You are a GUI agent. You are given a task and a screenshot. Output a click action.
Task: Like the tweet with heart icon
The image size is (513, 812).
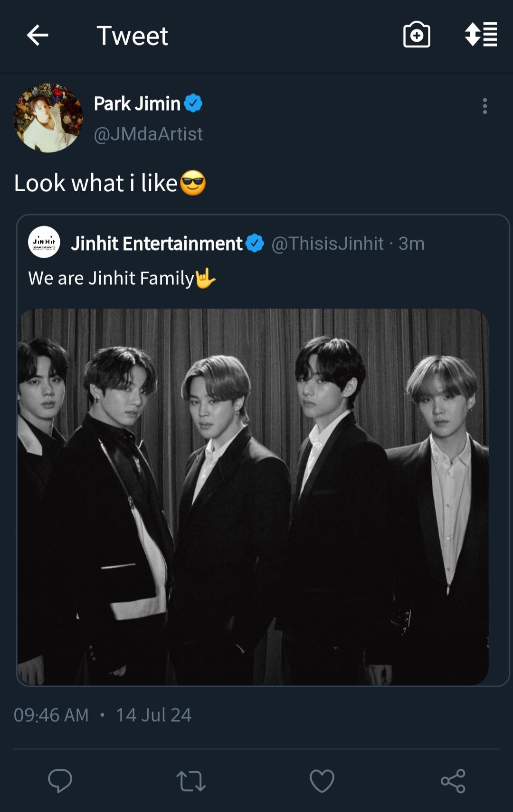point(322,781)
